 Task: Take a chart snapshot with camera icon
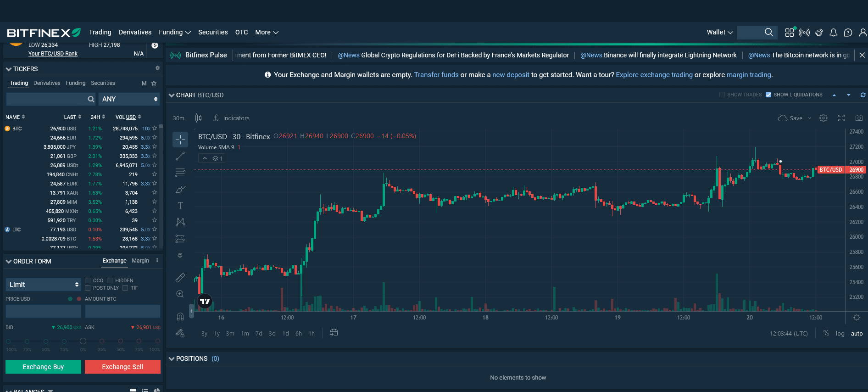tap(859, 118)
